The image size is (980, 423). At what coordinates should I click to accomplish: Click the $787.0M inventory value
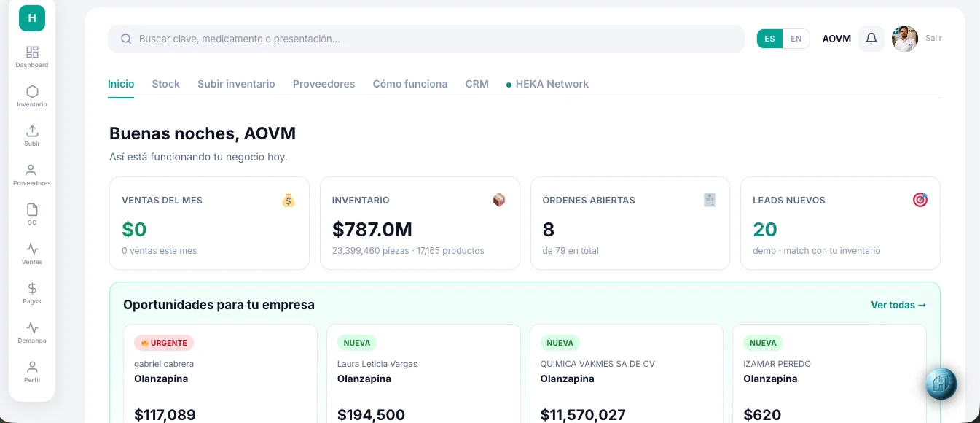(372, 230)
